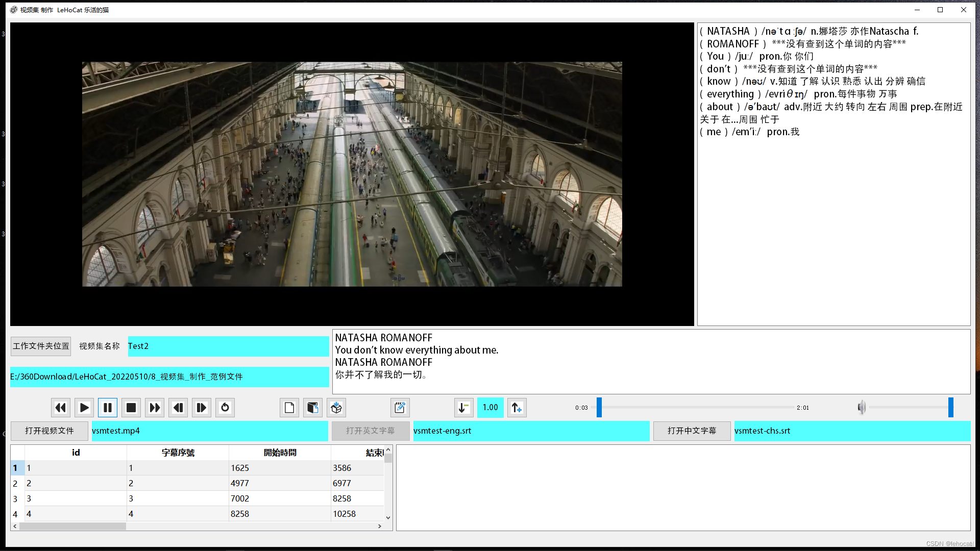Viewport: 980px width, 551px height.
Task: Click the rewind playback button
Action: (61, 408)
